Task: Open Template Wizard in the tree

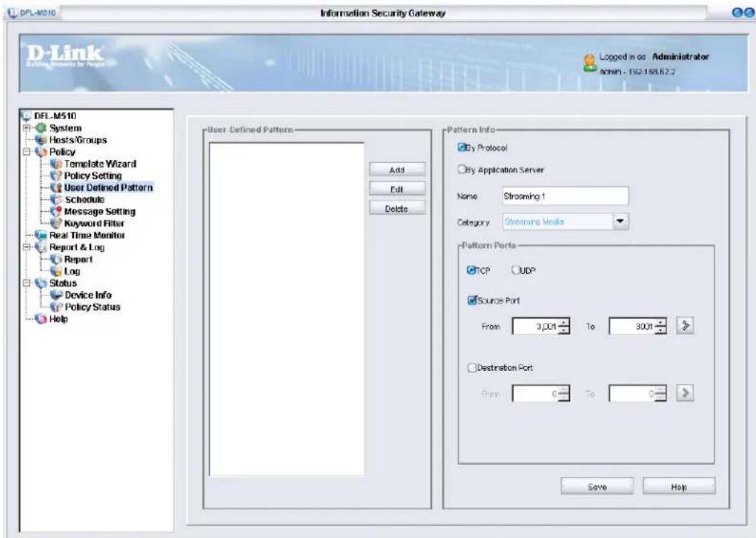Action: point(101,164)
